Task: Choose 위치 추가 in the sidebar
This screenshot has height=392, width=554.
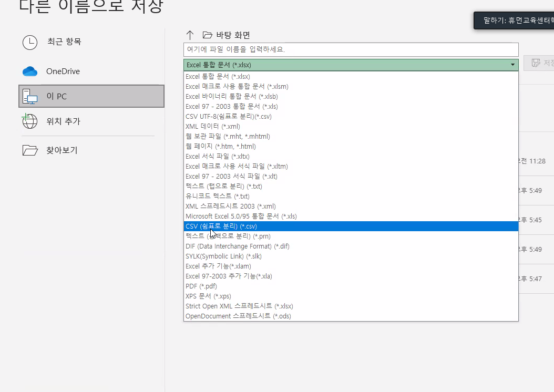Action: (91, 121)
